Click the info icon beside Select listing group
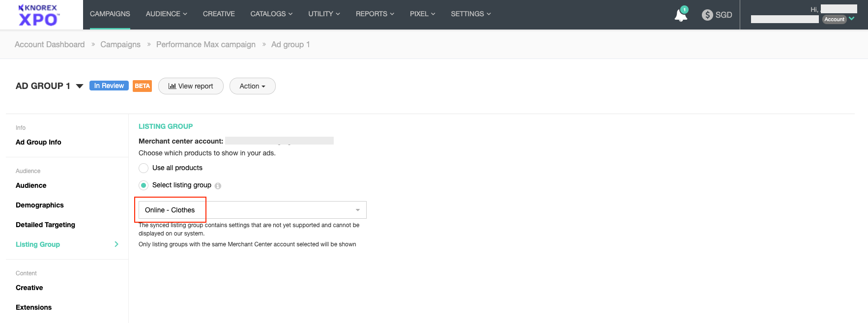The height and width of the screenshot is (323, 868). coord(218,186)
